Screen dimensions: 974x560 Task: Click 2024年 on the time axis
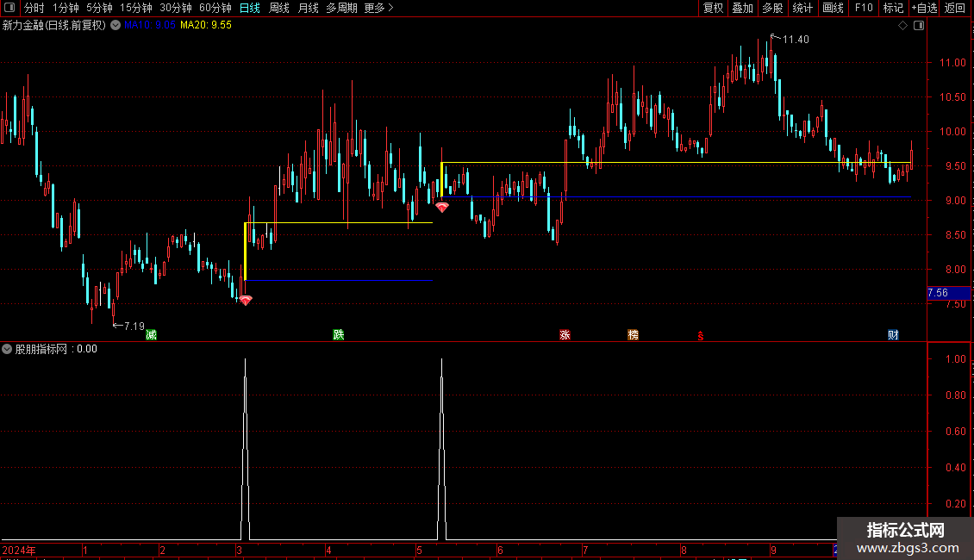coord(19,550)
